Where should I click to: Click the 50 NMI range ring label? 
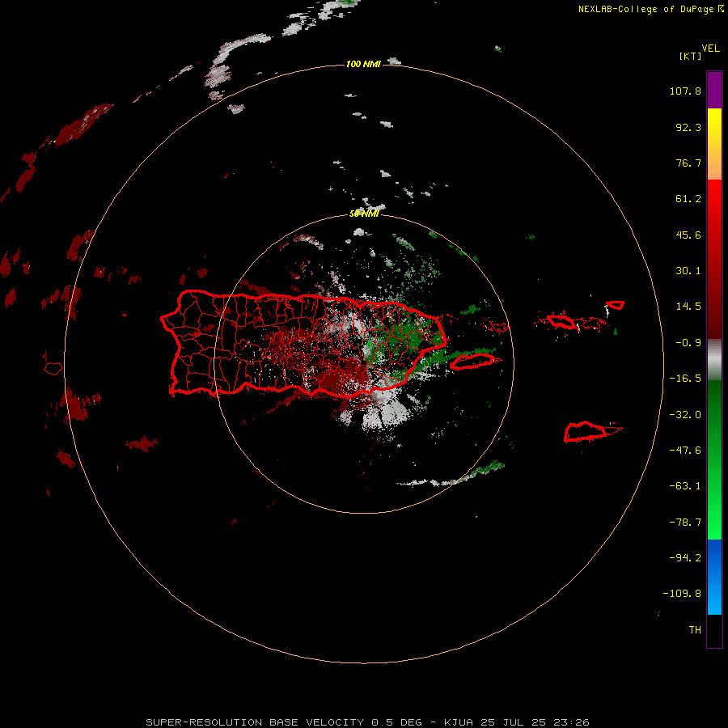click(x=364, y=214)
